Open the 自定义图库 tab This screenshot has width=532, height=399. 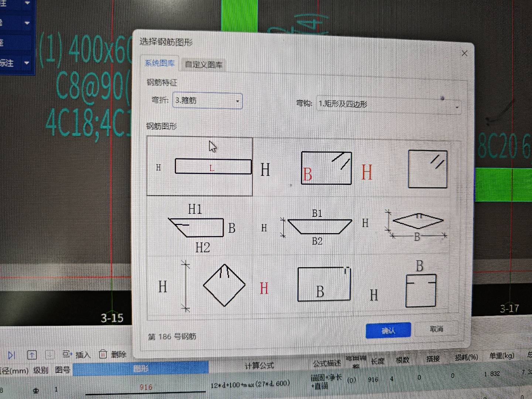click(x=204, y=65)
